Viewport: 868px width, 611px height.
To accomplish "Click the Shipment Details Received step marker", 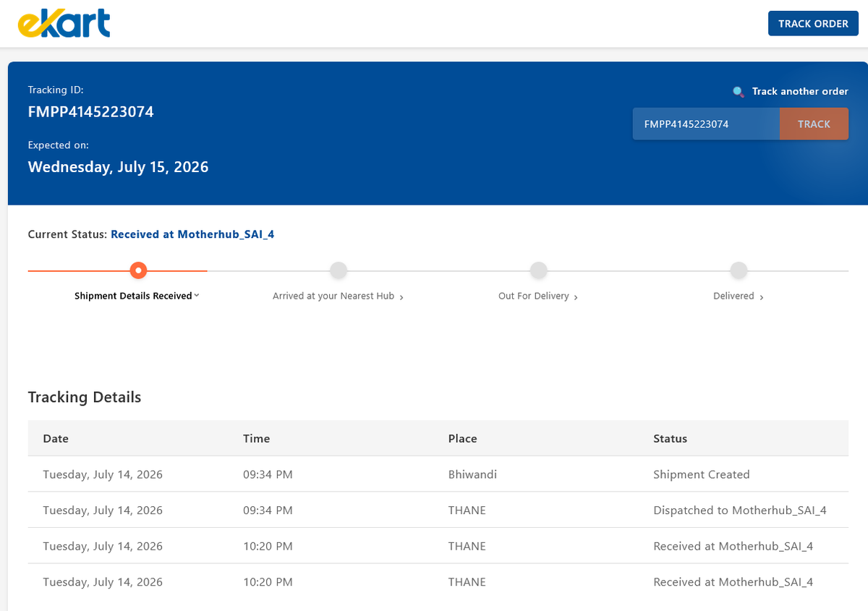I will tap(138, 270).
